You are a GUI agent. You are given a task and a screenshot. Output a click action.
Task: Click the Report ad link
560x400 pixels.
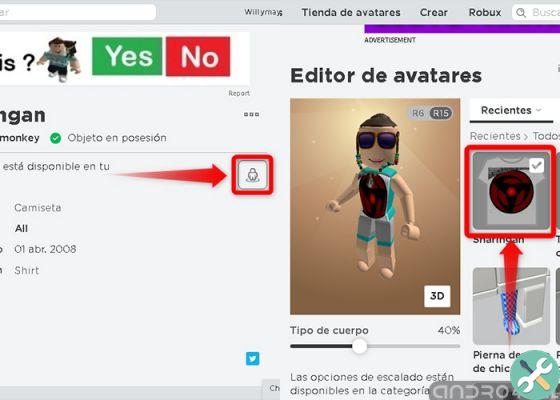(239, 93)
